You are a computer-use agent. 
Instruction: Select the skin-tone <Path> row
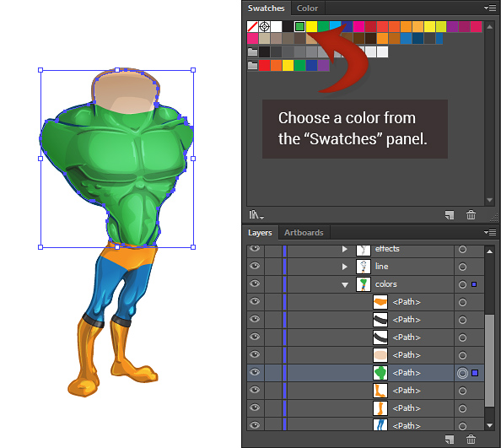click(x=365, y=355)
